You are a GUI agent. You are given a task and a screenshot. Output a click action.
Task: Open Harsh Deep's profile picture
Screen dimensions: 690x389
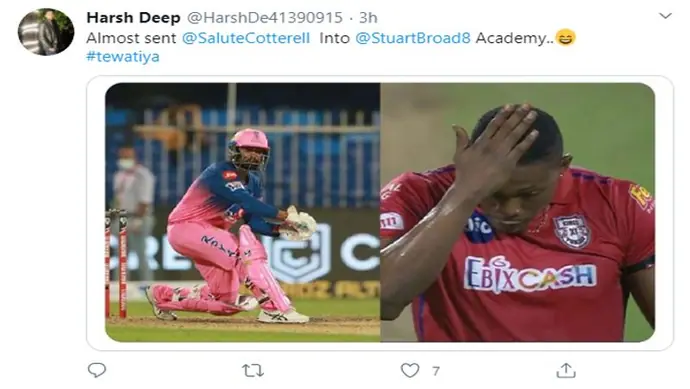click(46, 32)
